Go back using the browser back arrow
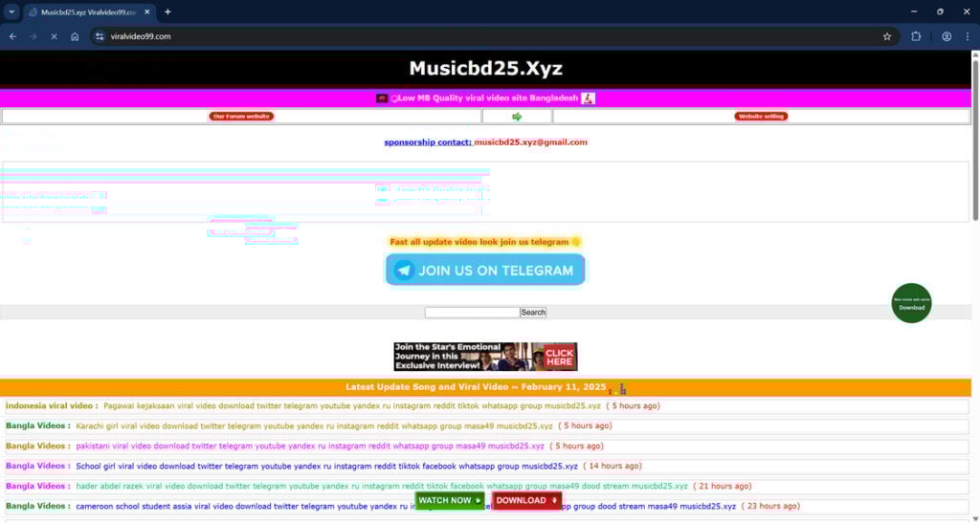This screenshot has height=523, width=980. pyautogui.click(x=13, y=37)
